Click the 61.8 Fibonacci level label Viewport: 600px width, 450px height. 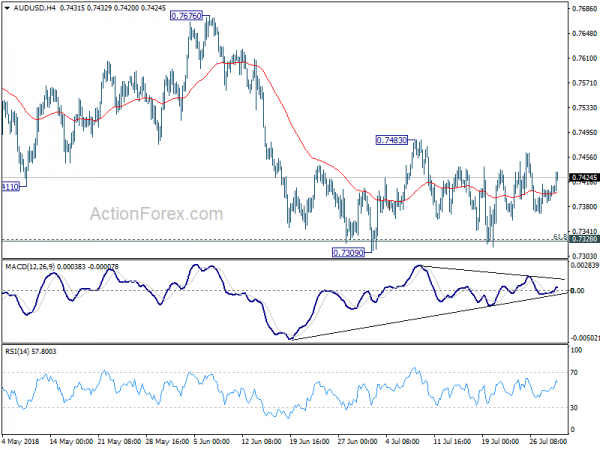[560, 237]
